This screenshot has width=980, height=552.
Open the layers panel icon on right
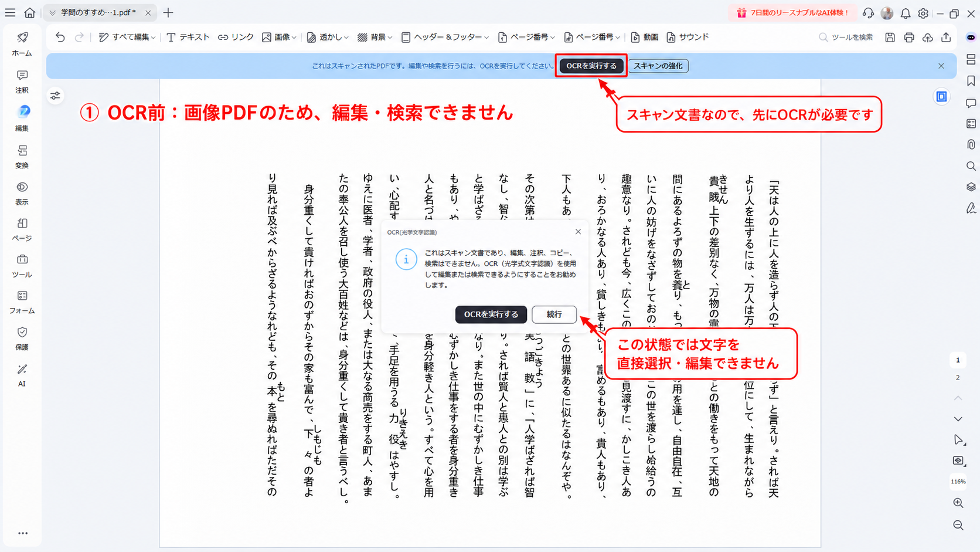[971, 187]
